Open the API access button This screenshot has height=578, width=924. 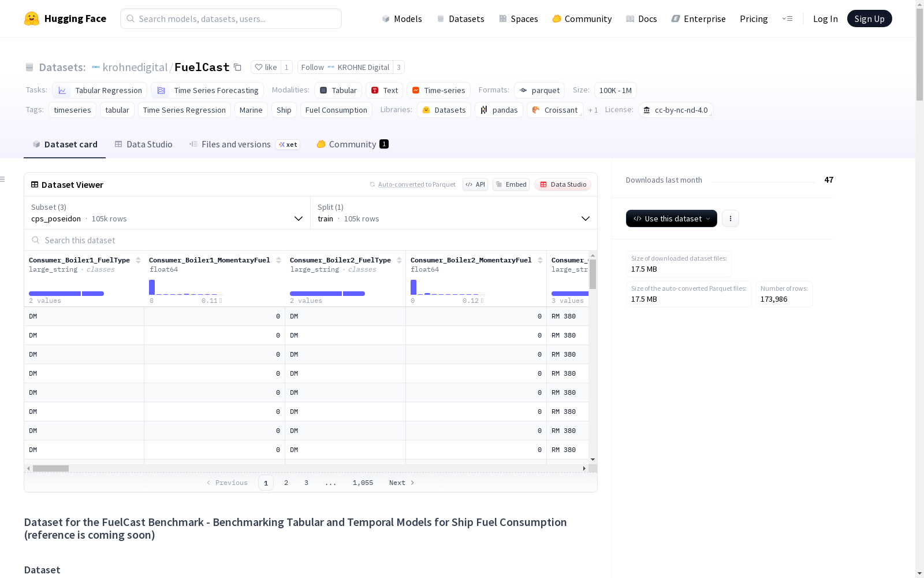[475, 184]
